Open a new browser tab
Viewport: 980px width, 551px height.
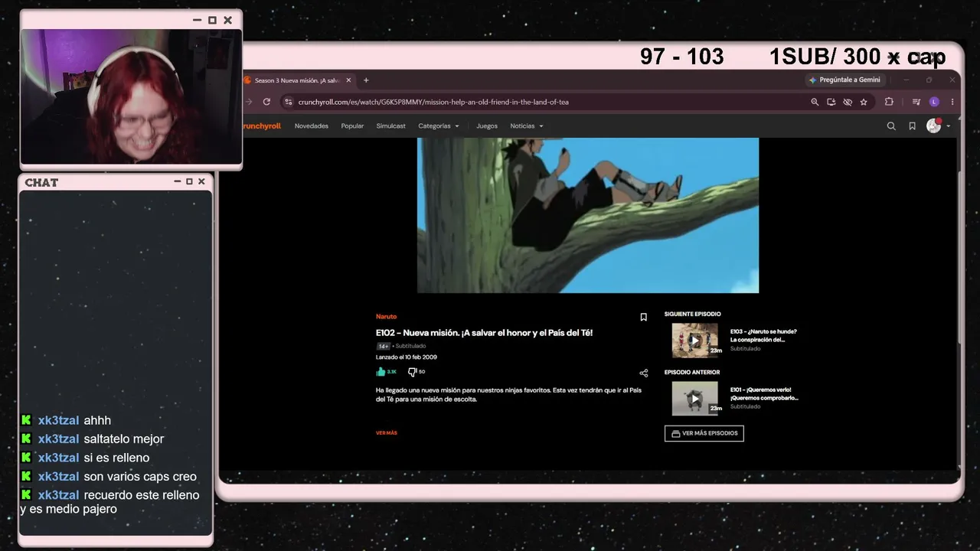click(366, 80)
